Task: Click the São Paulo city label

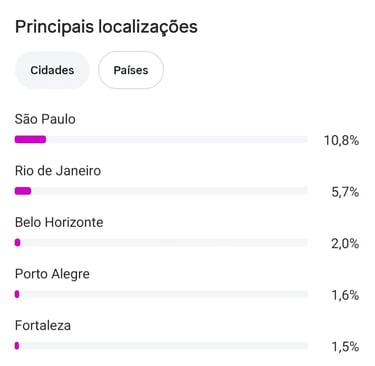Action: coord(45,119)
